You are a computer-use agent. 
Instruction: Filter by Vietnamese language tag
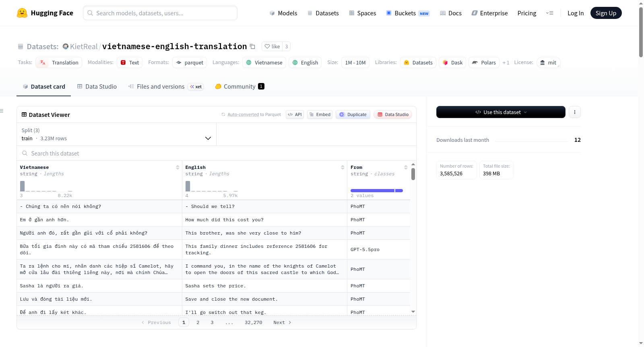(264, 62)
